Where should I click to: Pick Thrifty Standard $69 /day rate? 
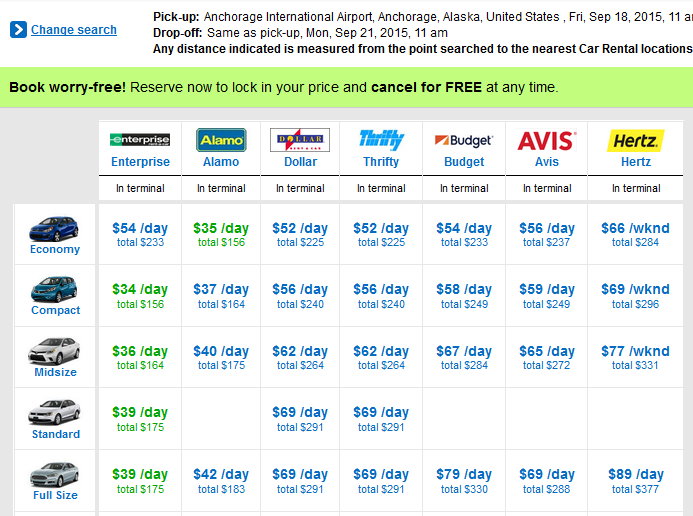[x=381, y=419]
